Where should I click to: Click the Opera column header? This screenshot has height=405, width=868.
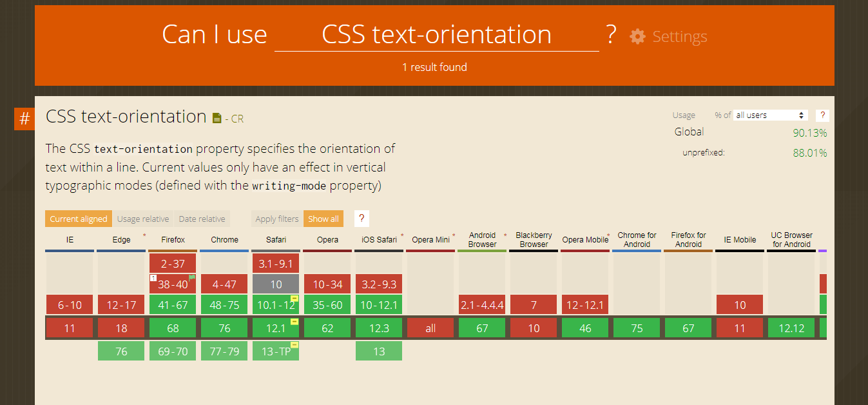tap(327, 240)
